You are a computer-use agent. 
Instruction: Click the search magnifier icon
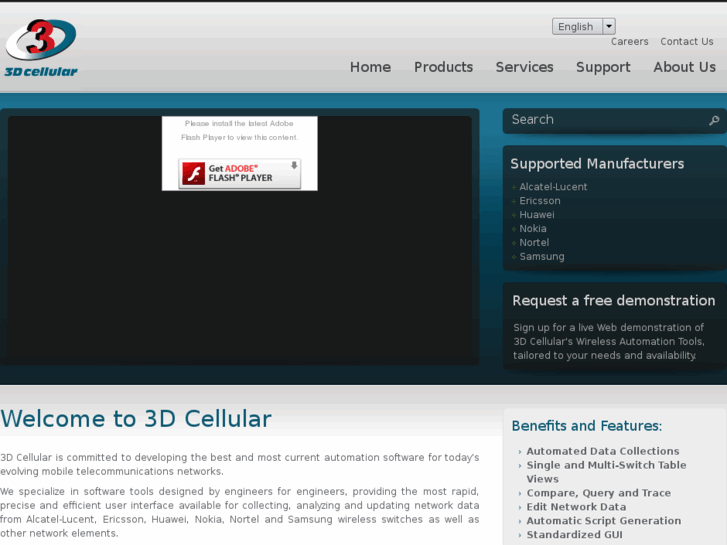(714, 120)
